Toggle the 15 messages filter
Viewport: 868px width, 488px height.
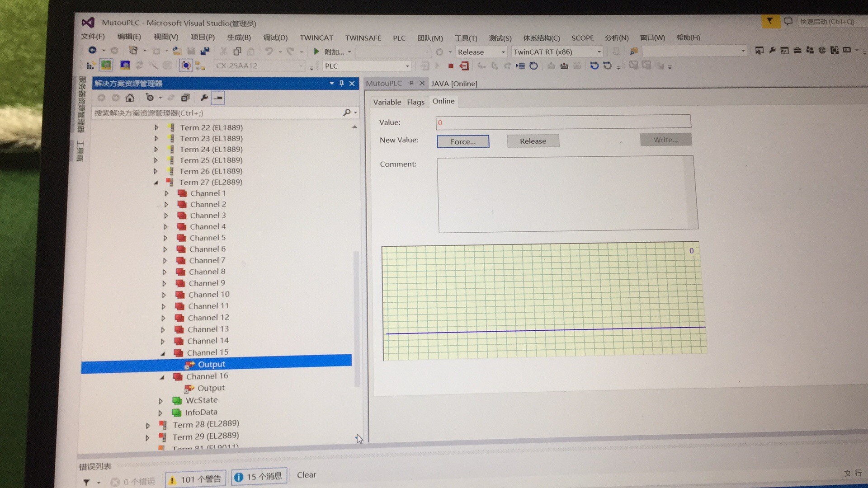click(259, 477)
